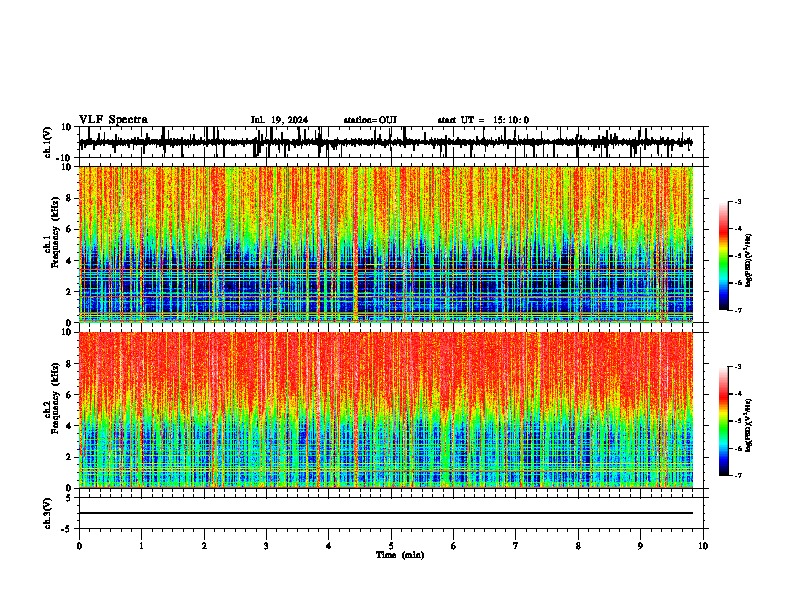This screenshot has width=792, height=612.
Task: Click the "-7" label on ch.2 colorbar
Action: point(737,475)
